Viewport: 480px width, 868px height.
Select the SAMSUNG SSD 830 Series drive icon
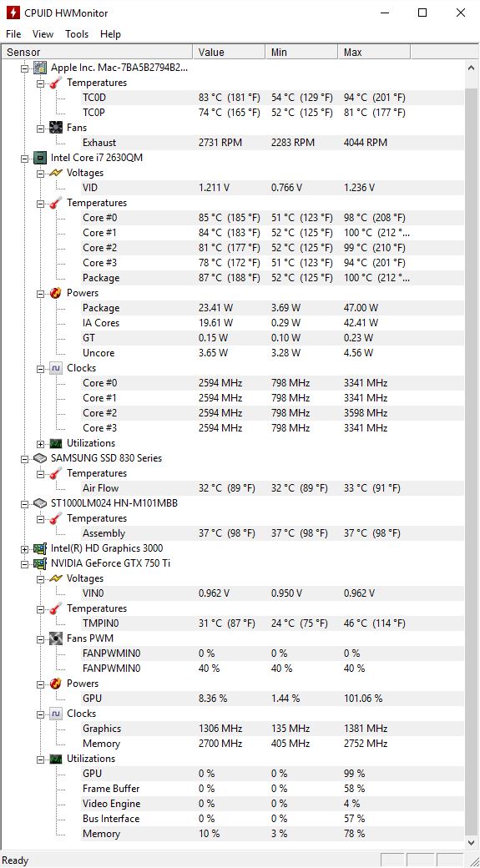pos(39,458)
